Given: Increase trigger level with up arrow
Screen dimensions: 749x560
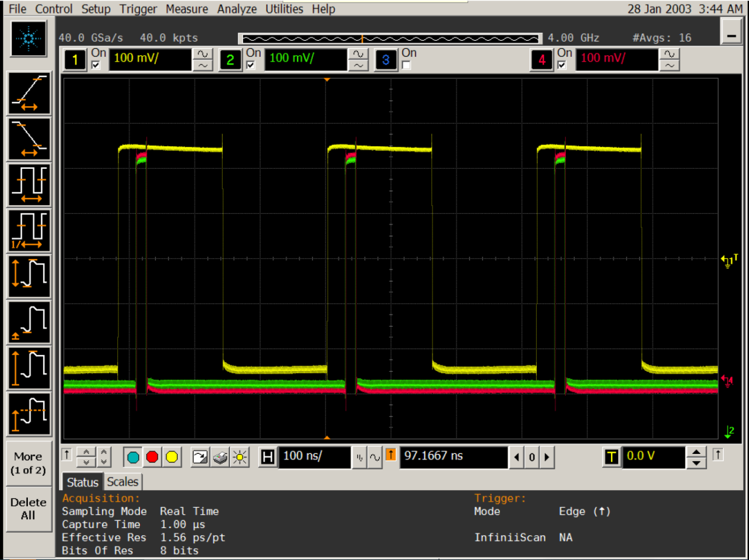Looking at the screenshot, I should coord(696,452).
